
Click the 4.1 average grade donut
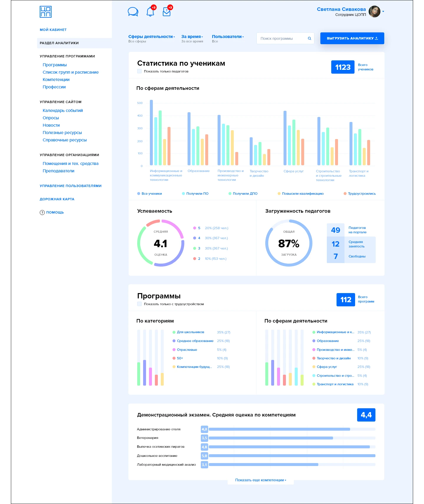pyautogui.click(x=161, y=243)
